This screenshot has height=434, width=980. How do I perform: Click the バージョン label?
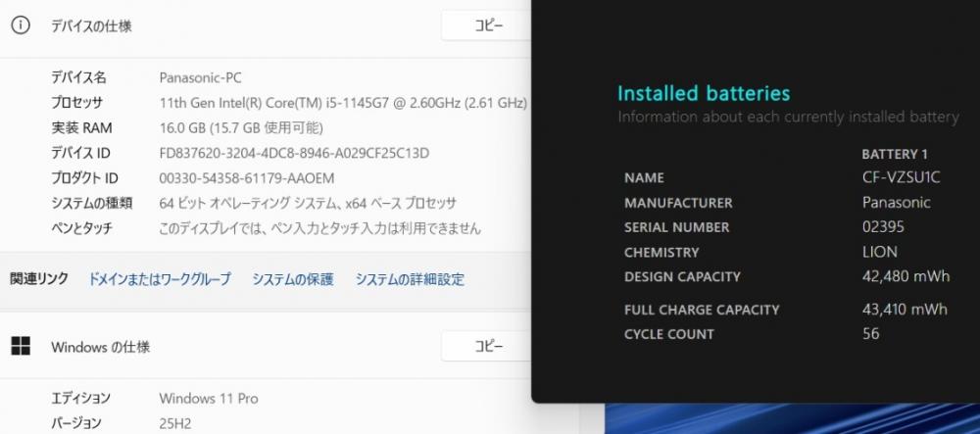[x=75, y=423]
